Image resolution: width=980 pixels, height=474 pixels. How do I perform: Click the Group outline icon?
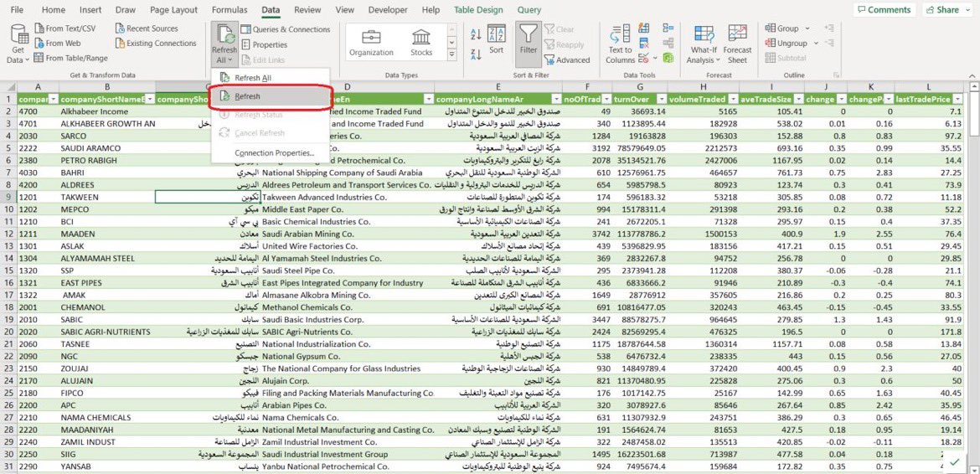click(x=771, y=28)
